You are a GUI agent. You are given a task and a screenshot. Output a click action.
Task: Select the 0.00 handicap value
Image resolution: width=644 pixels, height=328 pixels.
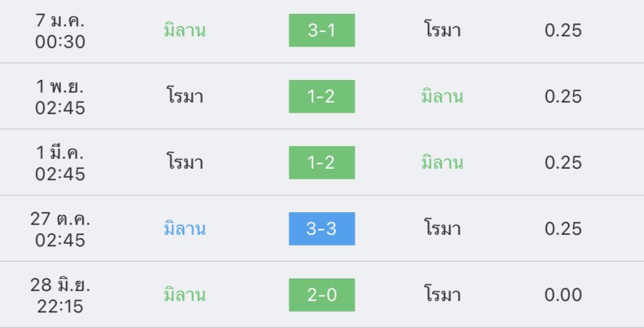pyautogui.click(x=563, y=295)
